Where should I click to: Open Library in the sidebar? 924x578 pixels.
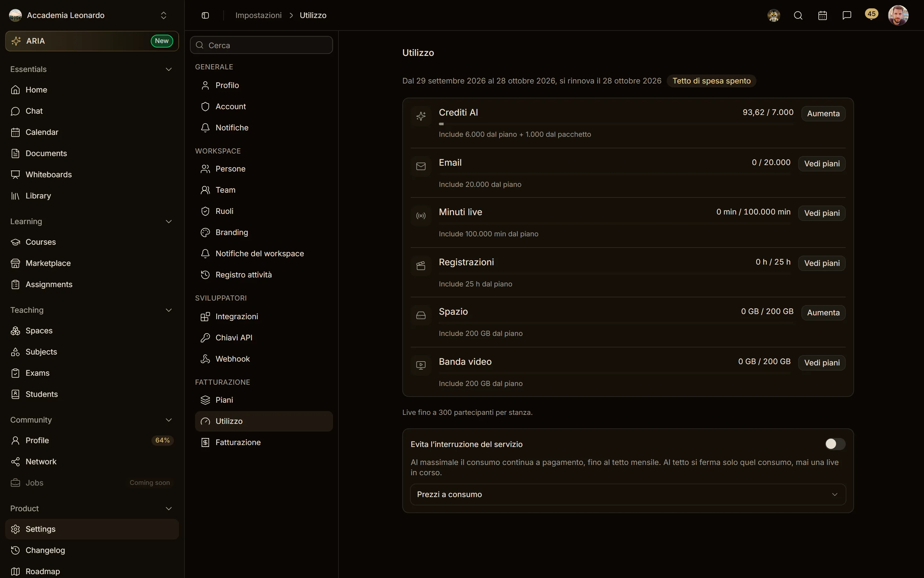pos(92,196)
